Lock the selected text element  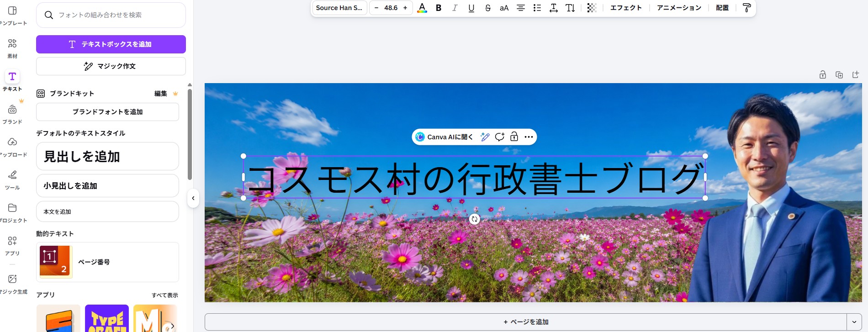(514, 137)
